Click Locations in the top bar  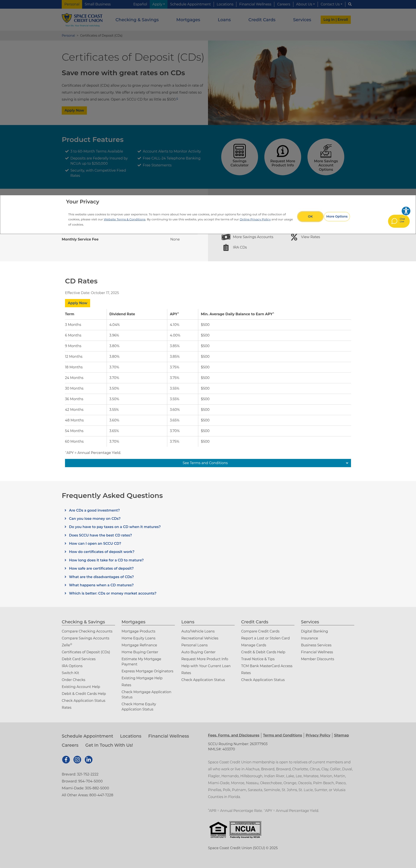(x=225, y=4)
